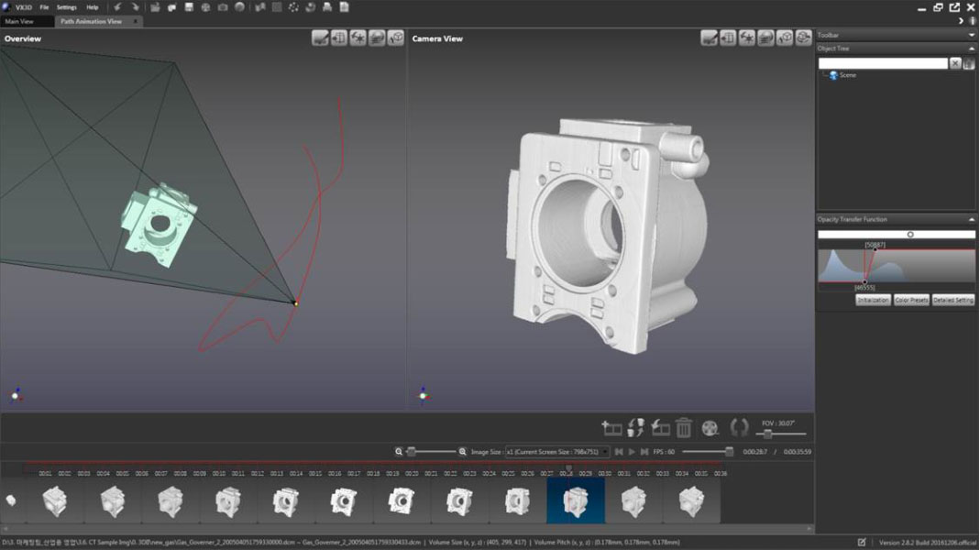Select the highlighted blue keyframe thumbnail
The height and width of the screenshot is (550, 980).
click(575, 500)
